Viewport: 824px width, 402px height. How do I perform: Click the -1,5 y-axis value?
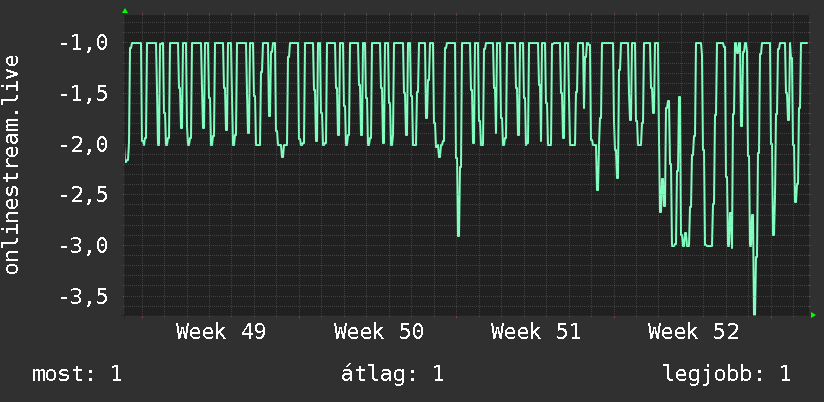(x=83, y=94)
